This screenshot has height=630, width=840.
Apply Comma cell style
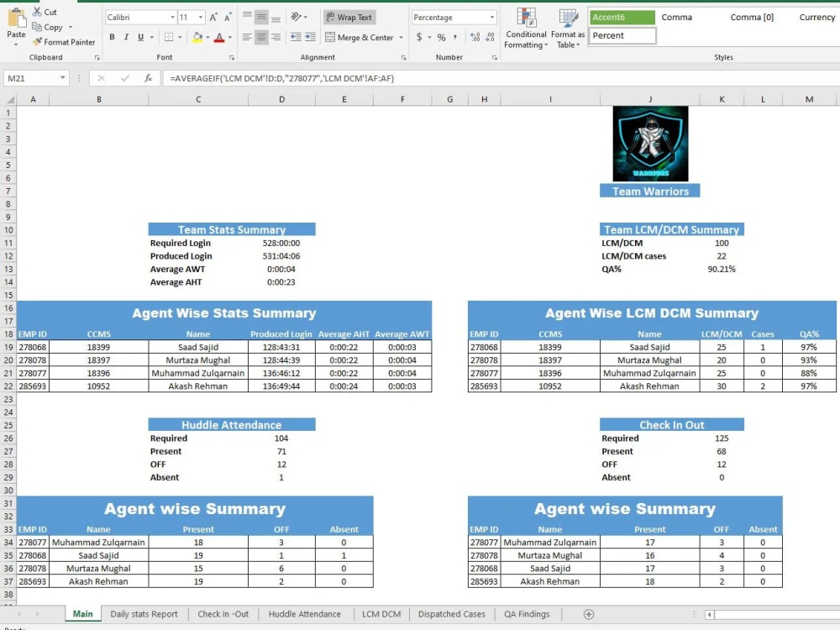click(676, 17)
